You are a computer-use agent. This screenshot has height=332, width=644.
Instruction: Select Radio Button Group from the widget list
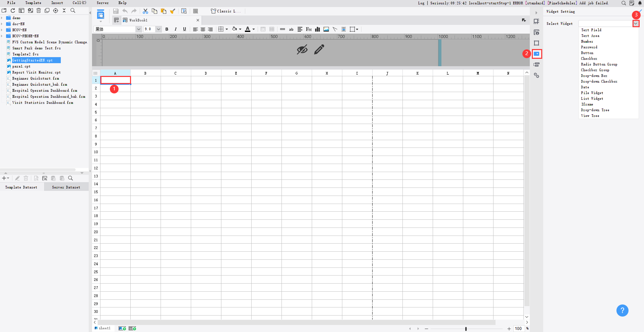pos(599,64)
